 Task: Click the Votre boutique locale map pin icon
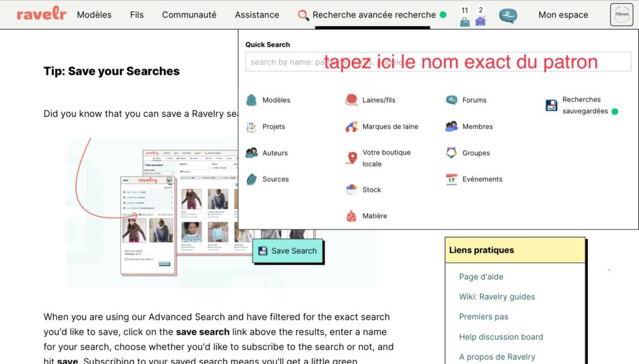tap(351, 158)
